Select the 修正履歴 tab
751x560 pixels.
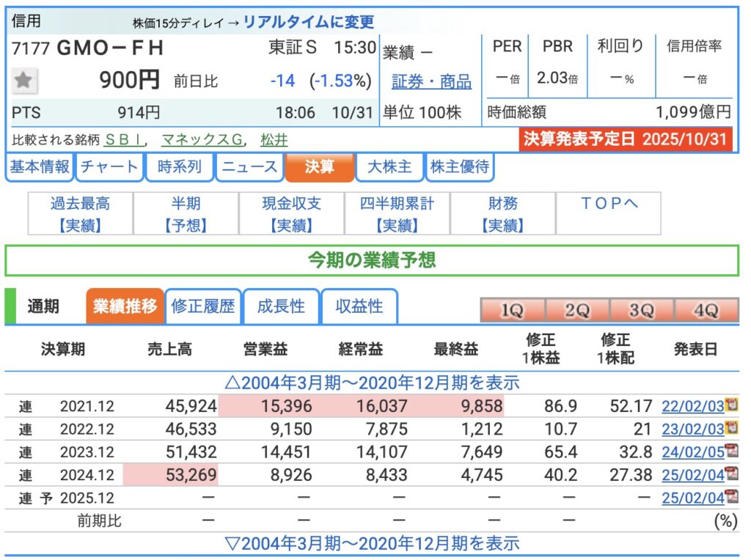(x=203, y=306)
